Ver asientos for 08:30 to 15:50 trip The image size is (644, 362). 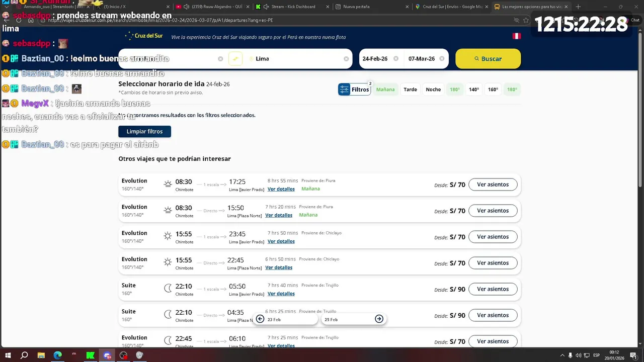coord(493,211)
